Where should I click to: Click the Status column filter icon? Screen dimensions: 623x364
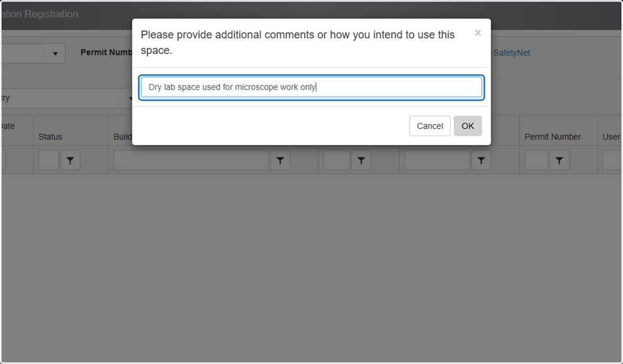70,161
